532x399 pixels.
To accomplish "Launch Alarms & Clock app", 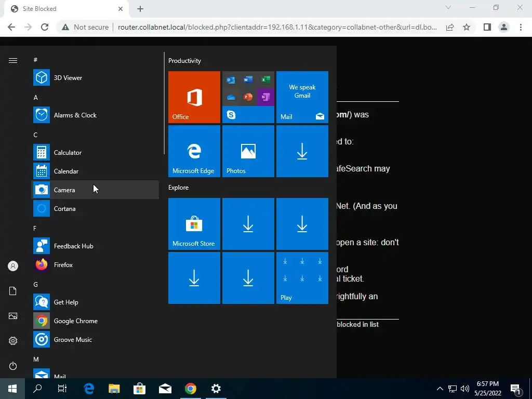I will coord(95,115).
